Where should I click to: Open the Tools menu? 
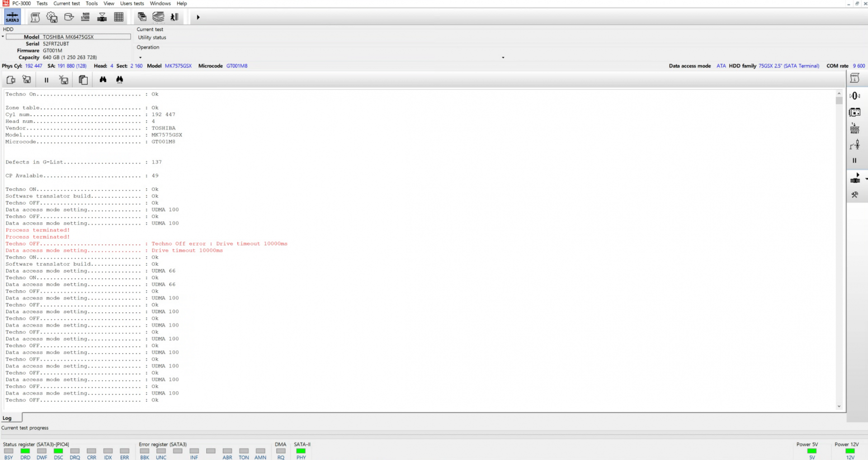(x=92, y=4)
